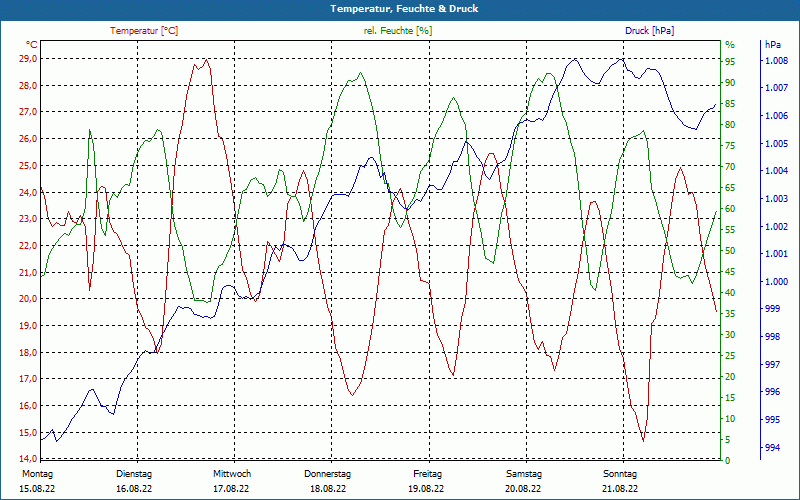Click the '1.008' pressure axis value
Screen dimensions: 800x500
(x=776, y=61)
